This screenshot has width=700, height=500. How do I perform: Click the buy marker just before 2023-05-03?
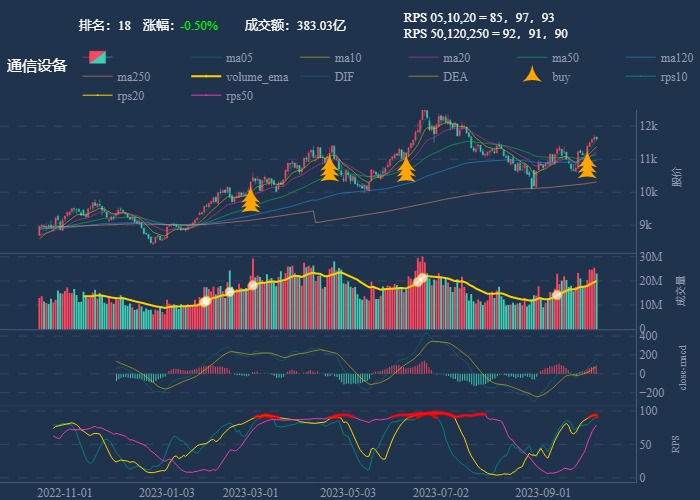[329, 167]
